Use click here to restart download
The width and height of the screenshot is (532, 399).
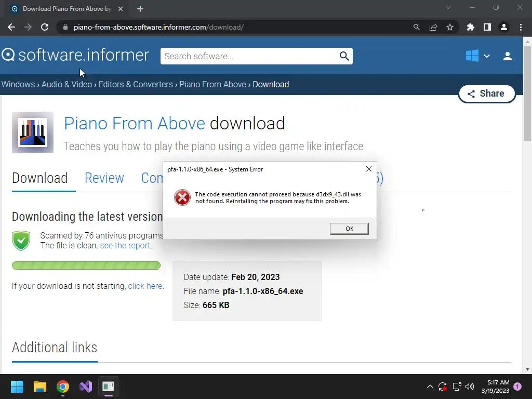pos(146,286)
